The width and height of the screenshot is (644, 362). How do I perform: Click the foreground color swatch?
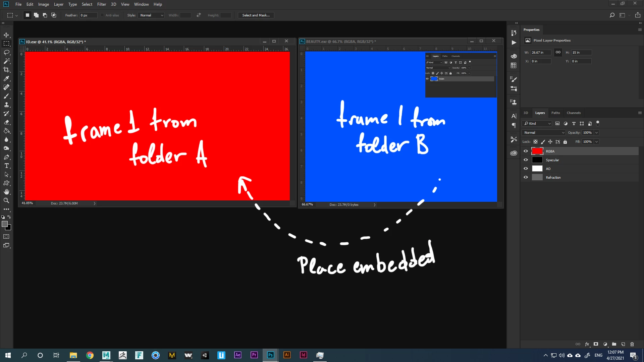(x=4, y=224)
